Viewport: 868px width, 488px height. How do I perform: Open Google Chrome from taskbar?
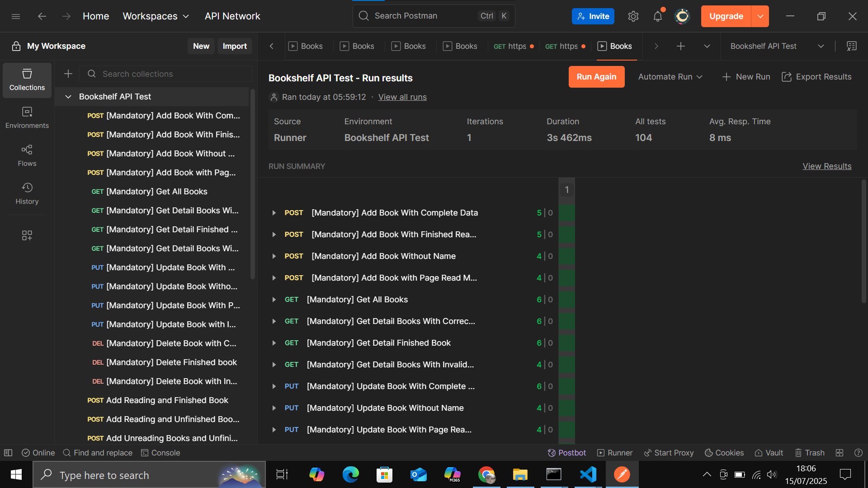point(486,474)
